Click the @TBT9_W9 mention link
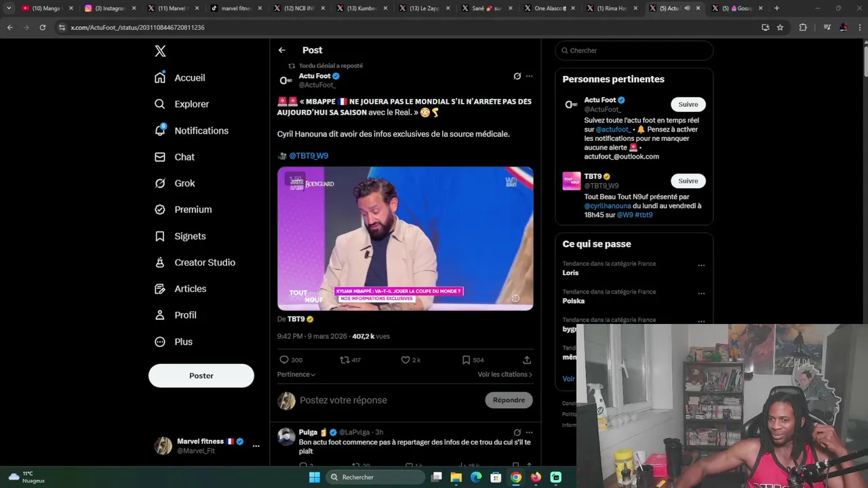 (x=309, y=156)
